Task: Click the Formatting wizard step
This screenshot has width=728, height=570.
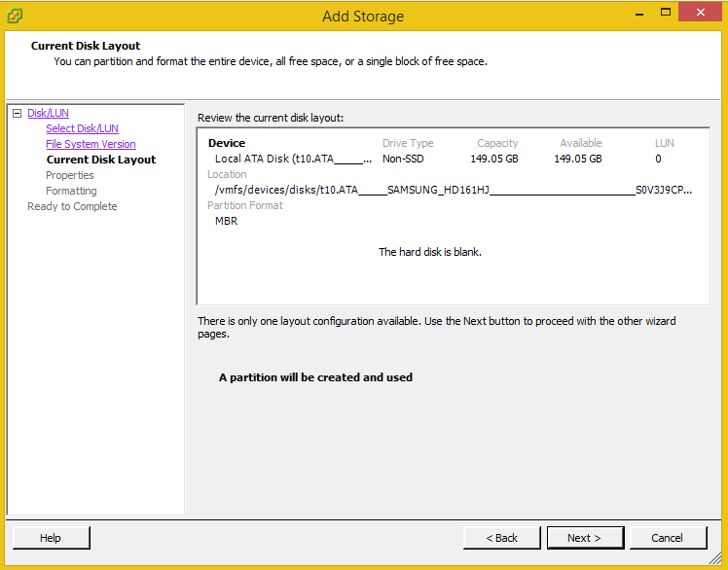Action: coord(71,191)
